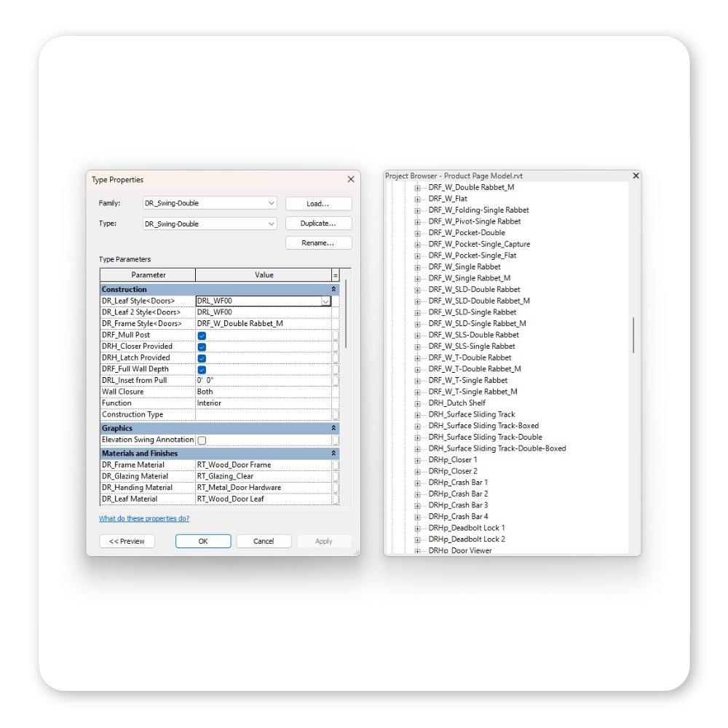Select DRHp_Crash Bar 3 tree item
The image size is (728, 728).
click(x=458, y=505)
